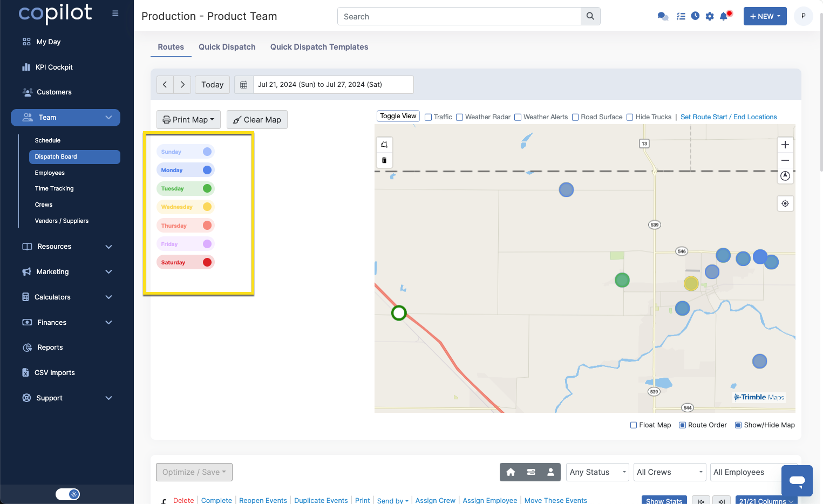Go to next week with right arrow

click(x=182, y=85)
